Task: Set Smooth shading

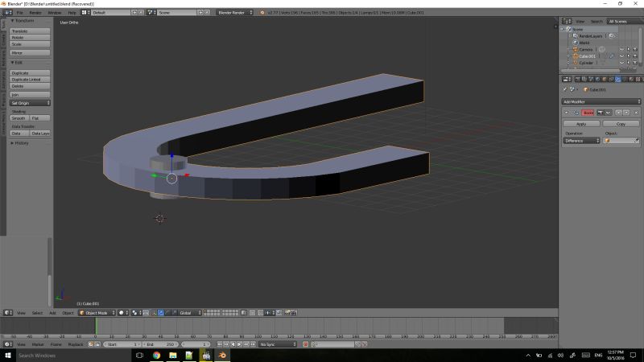Action: [x=19, y=118]
